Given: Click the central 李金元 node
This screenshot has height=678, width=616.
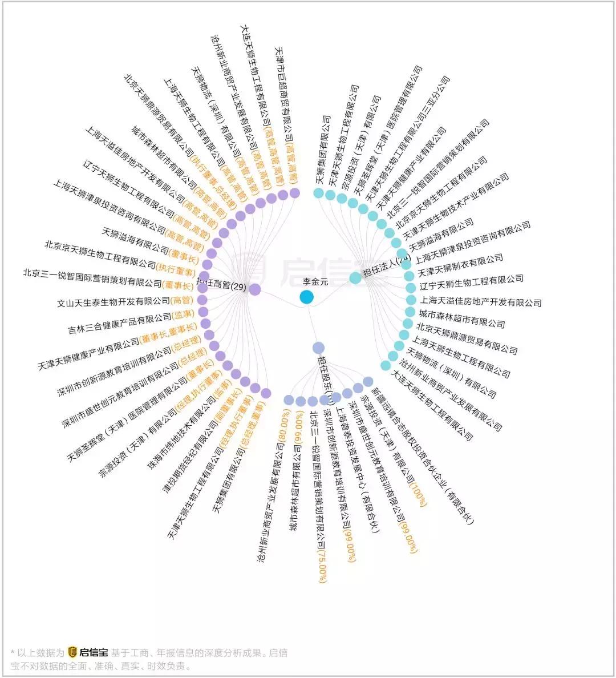Looking at the screenshot, I should (x=306, y=297).
